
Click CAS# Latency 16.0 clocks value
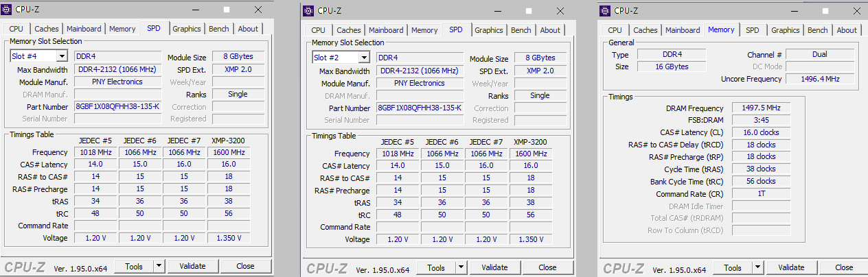tap(761, 132)
